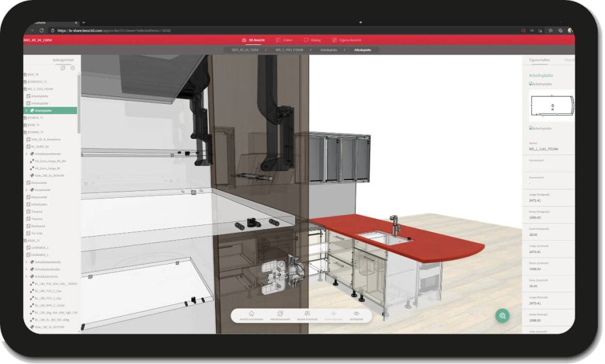The width and height of the screenshot is (605, 364).
Task: Toggle visibility with the eye icon
Action: coord(356,313)
